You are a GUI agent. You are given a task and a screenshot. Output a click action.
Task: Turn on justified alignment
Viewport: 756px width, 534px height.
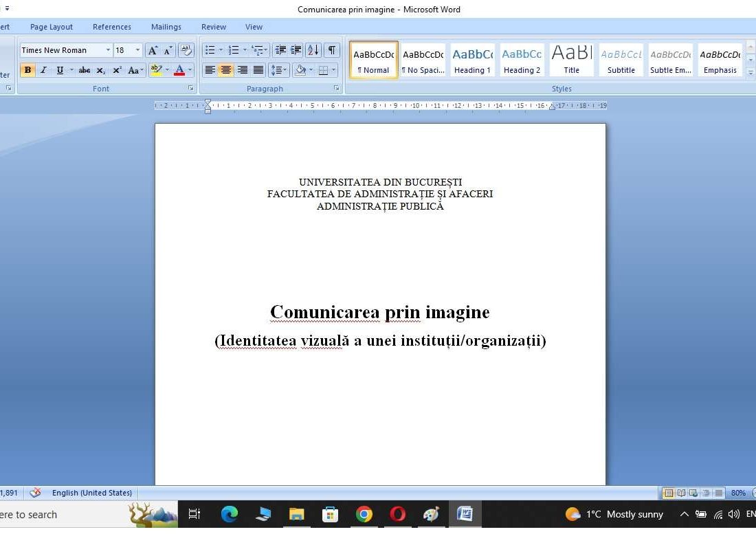(258, 69)
